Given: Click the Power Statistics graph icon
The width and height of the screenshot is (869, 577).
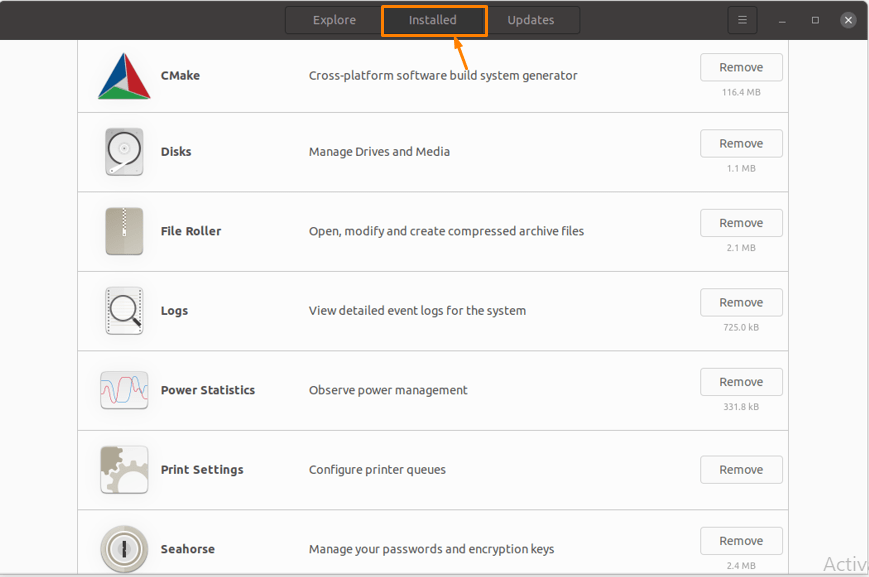Looking at the screenshot, I should tap(124, 390).
